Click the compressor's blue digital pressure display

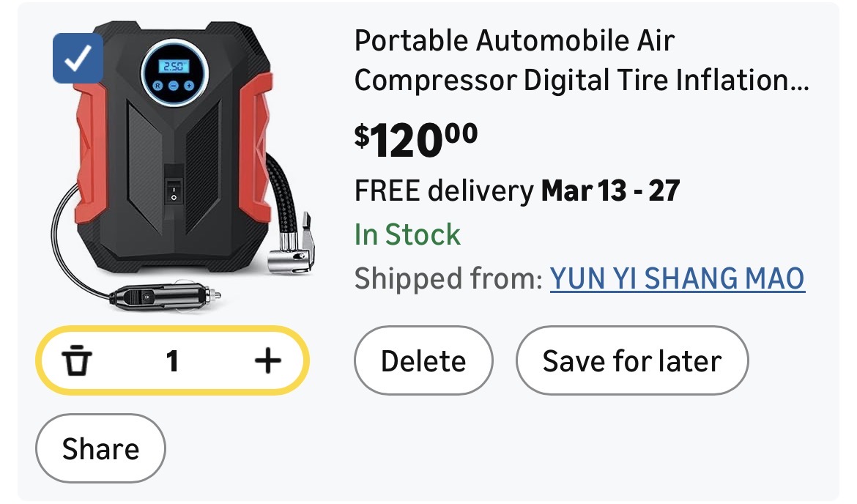click(x=175, y=67)
